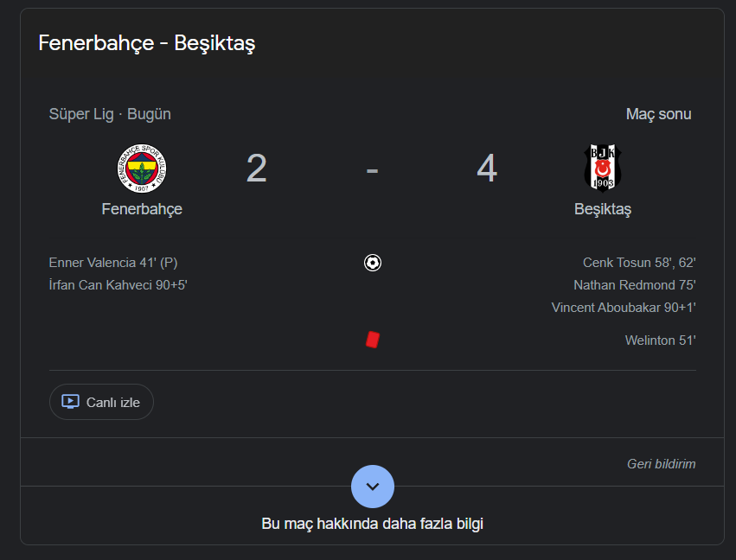Click the Fenerbahçe club crest
This screenshot has height=560, width=736.
point(142,168)
